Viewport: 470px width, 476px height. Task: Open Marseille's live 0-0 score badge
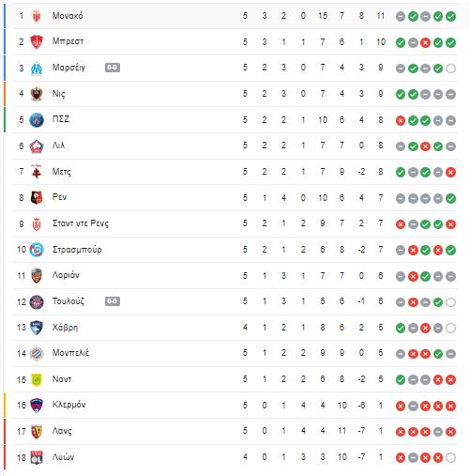113,68
